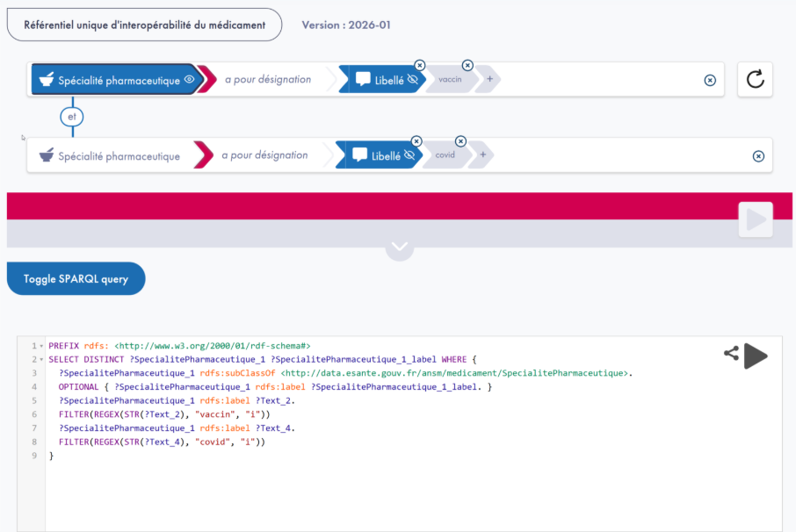Viewport: 796px width, 532px height.
Task: Collapse the PREFIX line fold arrow
Action: click(x=40, y=347)
